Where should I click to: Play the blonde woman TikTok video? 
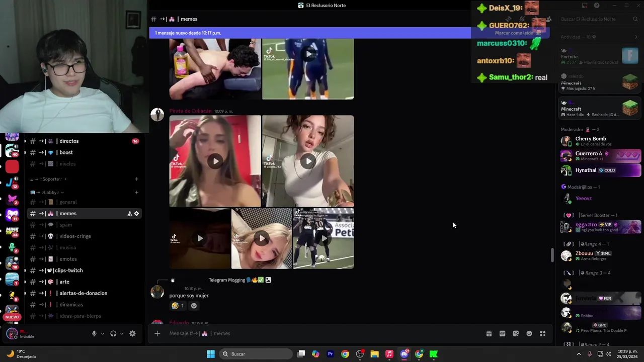pyautogui.click(x=262, y=238)
